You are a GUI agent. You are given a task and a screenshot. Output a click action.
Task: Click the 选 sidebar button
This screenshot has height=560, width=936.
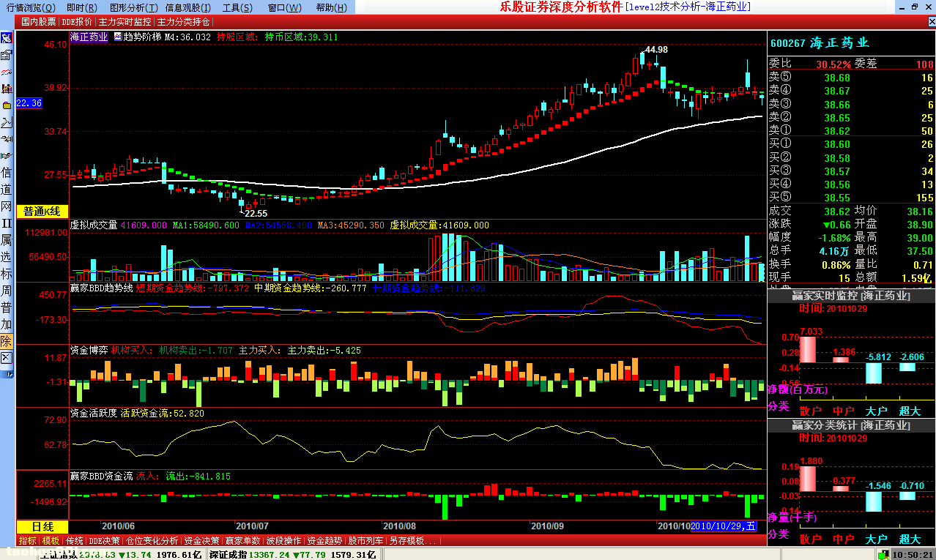coord(7,257)
